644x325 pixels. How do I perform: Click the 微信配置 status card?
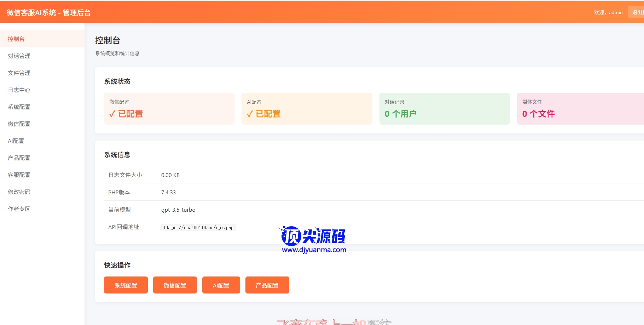pos(169,109)
